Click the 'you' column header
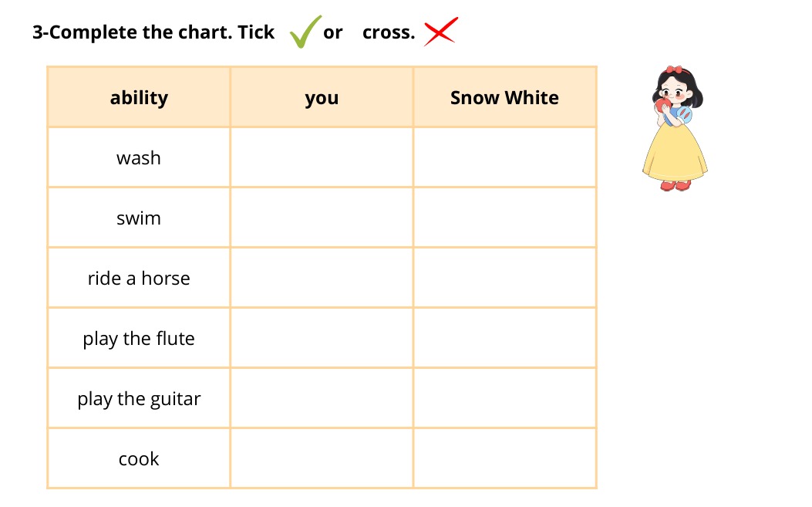 point(322,97)
